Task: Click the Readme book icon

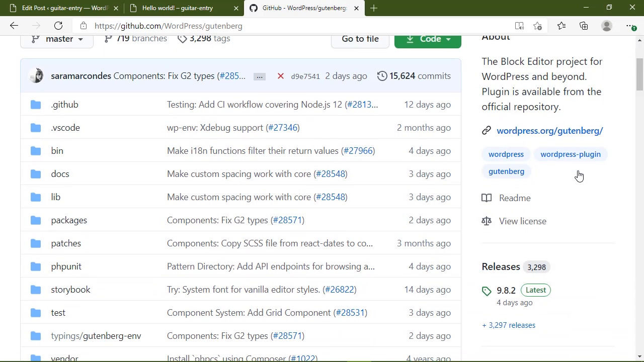Action: click(487, 198)
